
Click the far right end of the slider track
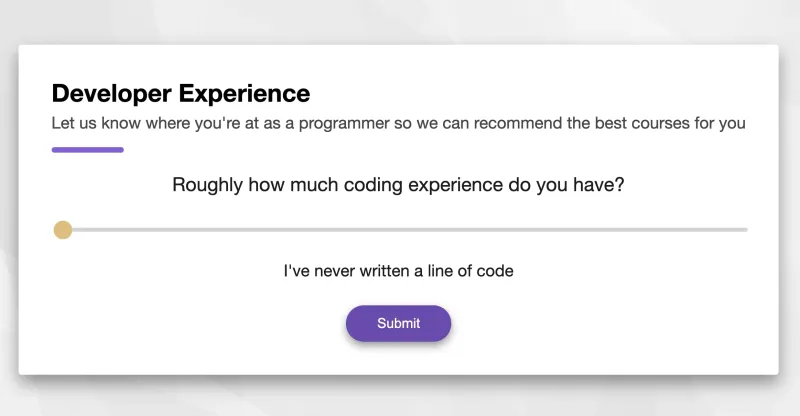(x=745, y=230)
